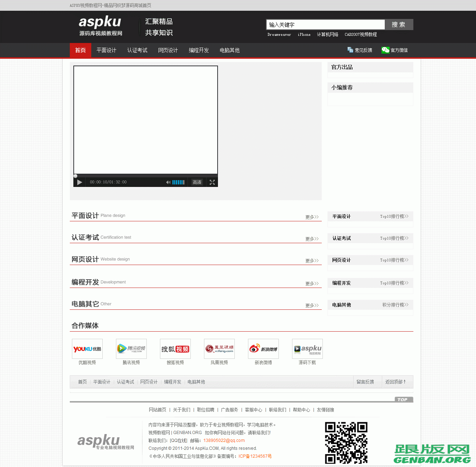The height and width of the screenshot is (467, 476).
Task: Click the 138905022@qq.com email link
Action: click(224, 440)
